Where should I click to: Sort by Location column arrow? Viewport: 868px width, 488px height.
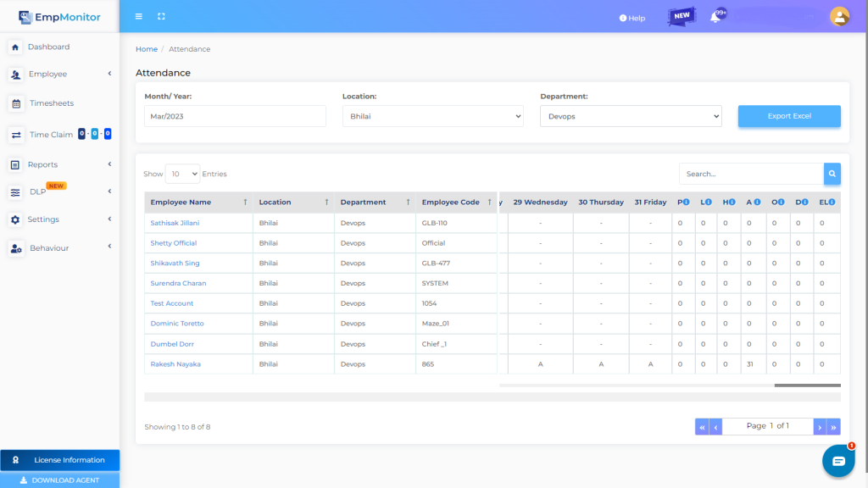[x=326, y=202]
